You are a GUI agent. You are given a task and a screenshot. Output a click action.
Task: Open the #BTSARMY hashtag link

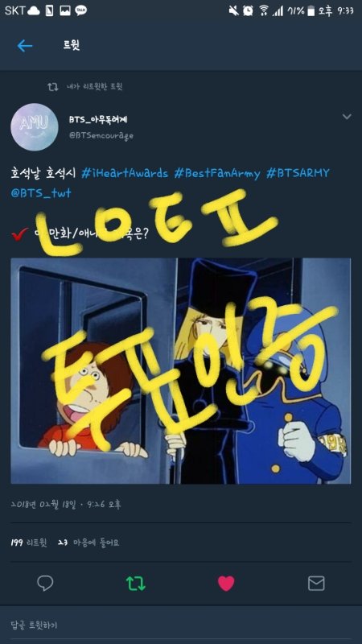pyautogui.click(x=298, y=173)
